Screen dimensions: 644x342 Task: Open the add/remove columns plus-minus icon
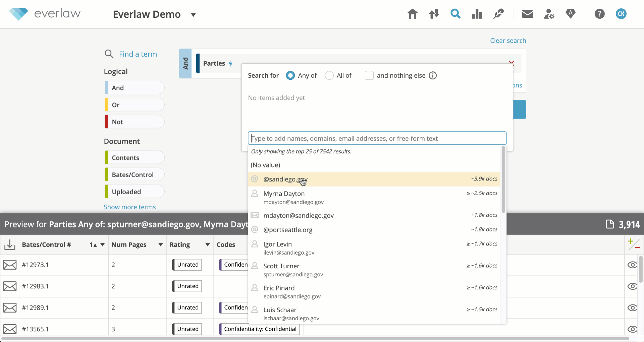click(634, 245)
